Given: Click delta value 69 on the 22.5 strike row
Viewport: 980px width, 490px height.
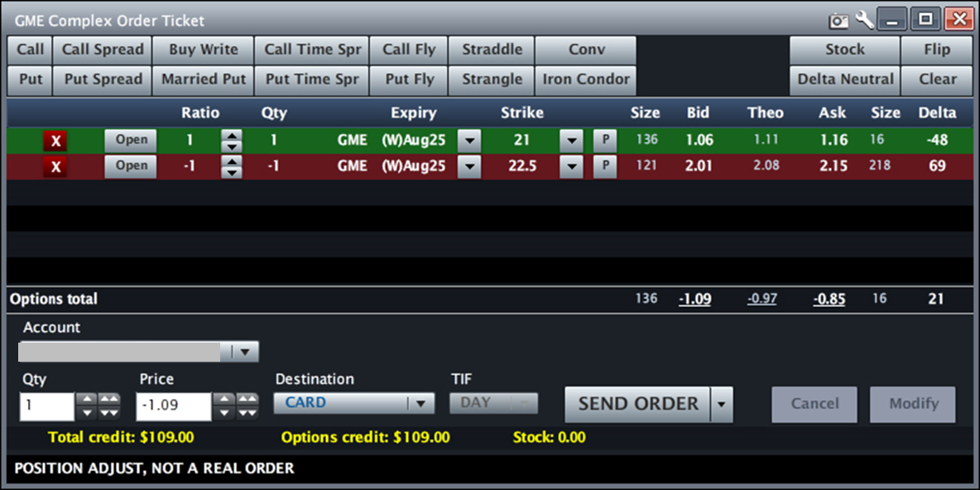Looking at the screenshot, I should [x=938, y=166].
